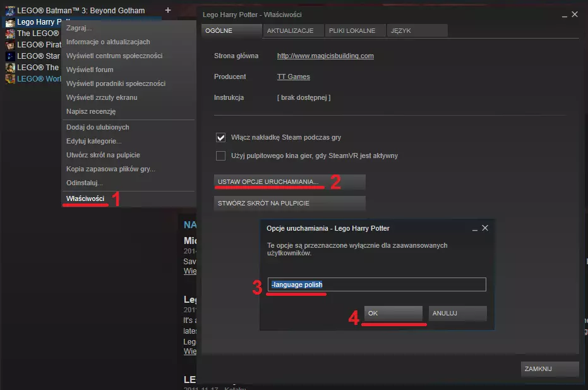Click ANULUJ in the launch options dialog

457,314
